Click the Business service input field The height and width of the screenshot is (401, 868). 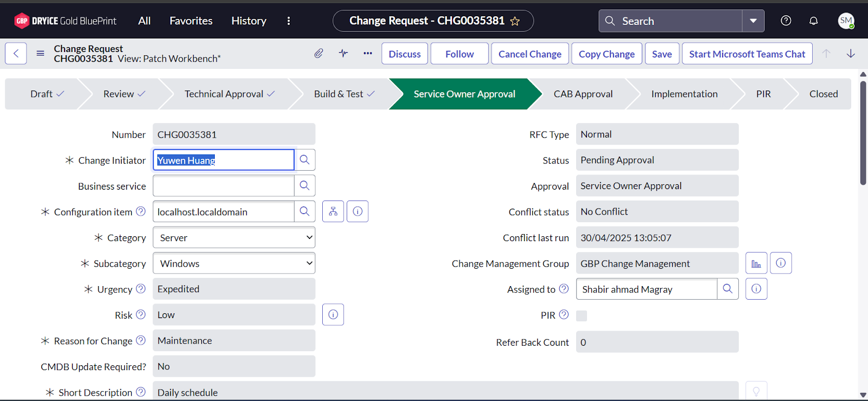pyautogui.click(x=224, y=186)
